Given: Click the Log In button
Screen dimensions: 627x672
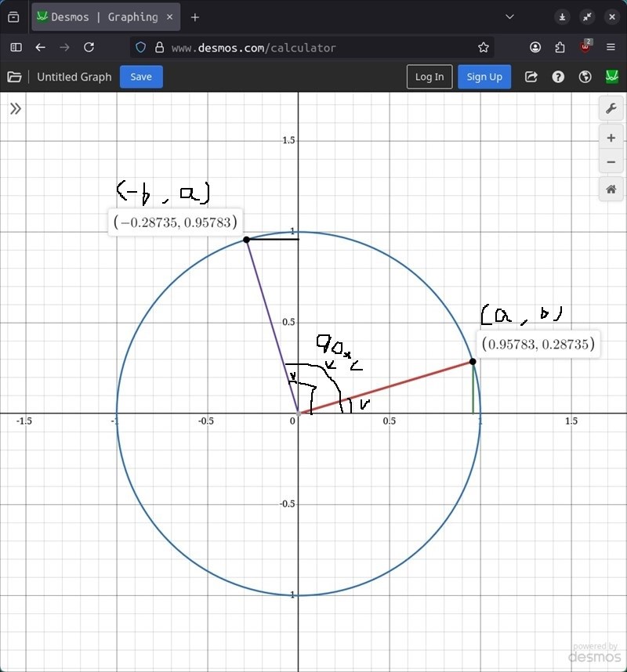Looking at the screenshot, I should [429, 77].
